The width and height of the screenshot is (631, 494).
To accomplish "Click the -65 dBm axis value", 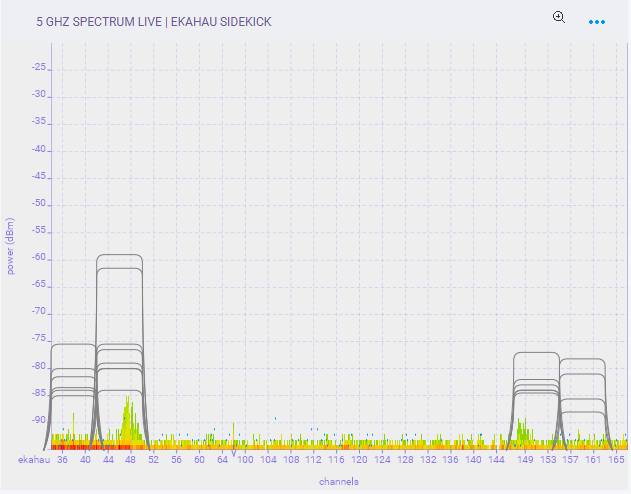I will [x=39, y=285].
